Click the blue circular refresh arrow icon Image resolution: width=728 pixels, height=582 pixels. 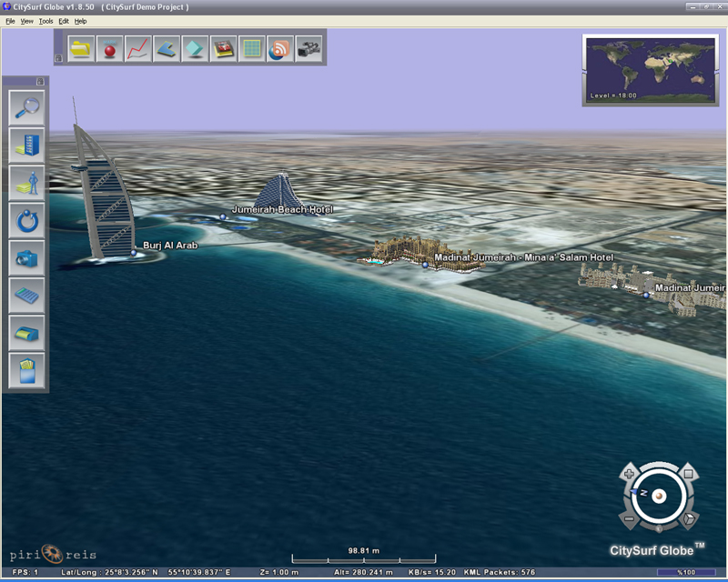pyautogui.click(x=27, y=220)
